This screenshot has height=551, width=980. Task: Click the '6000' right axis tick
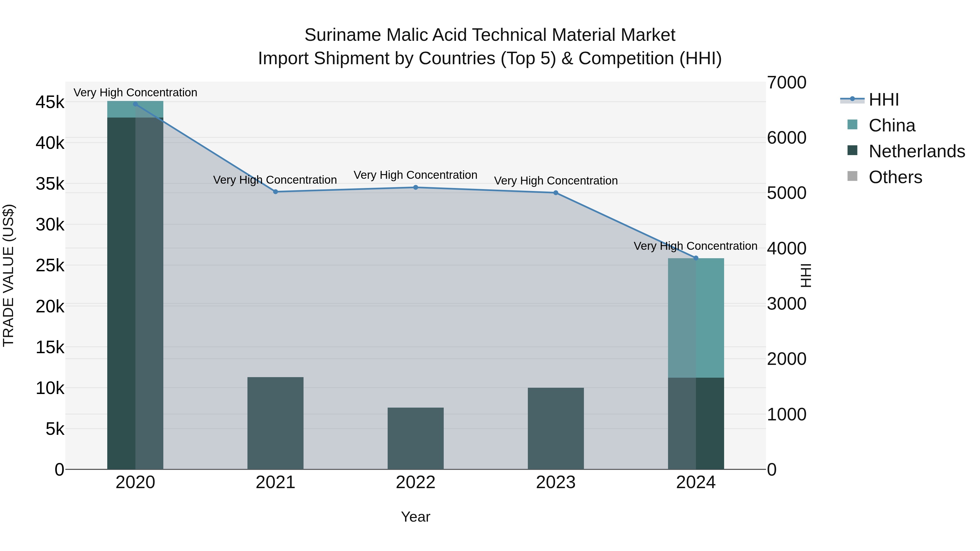[787, 138]
